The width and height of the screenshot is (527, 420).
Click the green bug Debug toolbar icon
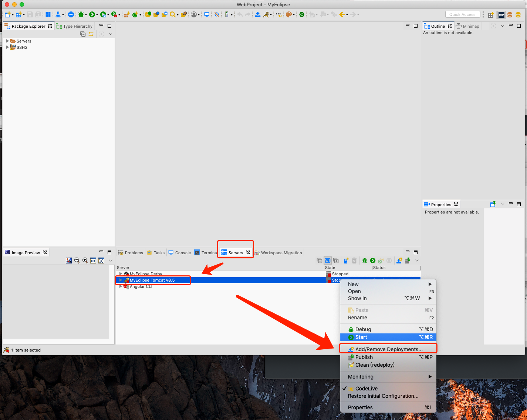click(x=81, y=14)
